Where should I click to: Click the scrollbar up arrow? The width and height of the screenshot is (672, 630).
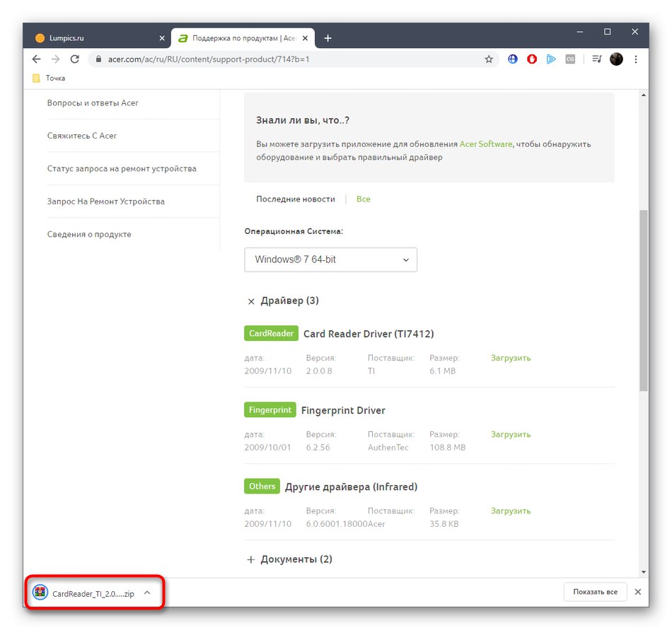pos(643,95)
